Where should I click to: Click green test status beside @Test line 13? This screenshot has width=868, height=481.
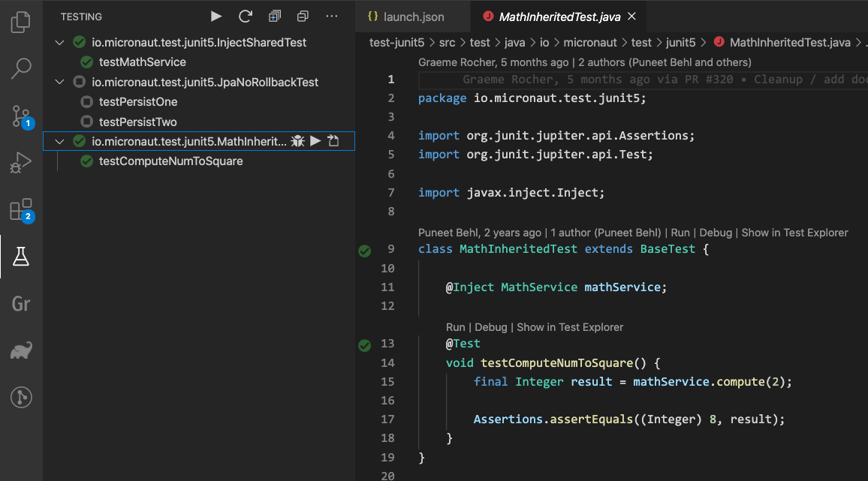pyautogui.click(x=365, y=345)
